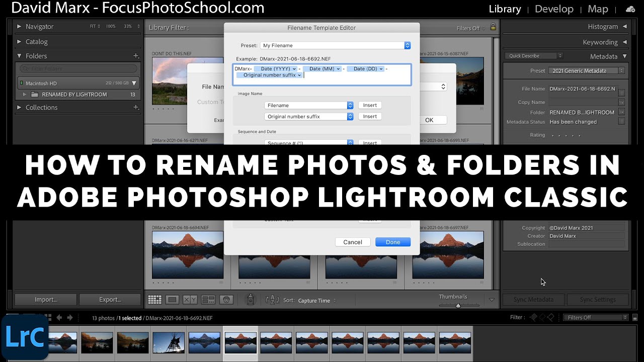The width and height of the screenshot is (644, 362).
Task: Click the Sync Metadata button
Action: (x=533, y=300)
